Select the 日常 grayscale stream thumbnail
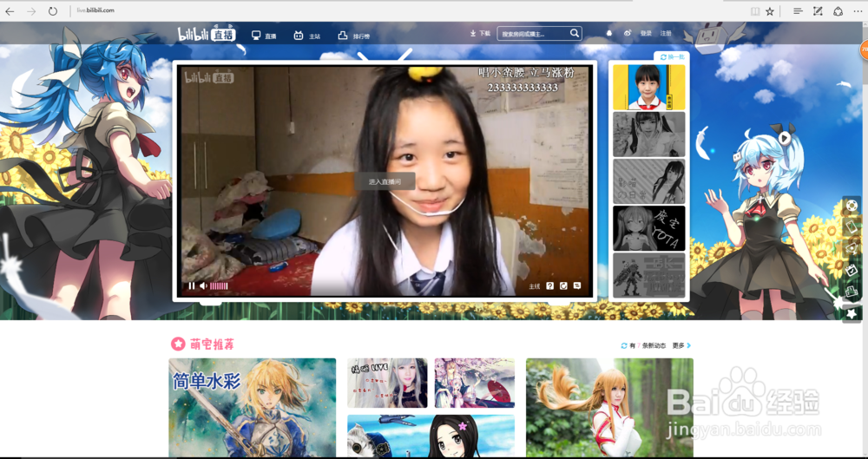 [648, 181]
